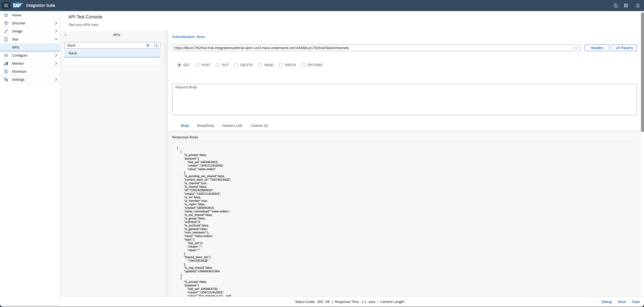
Task: Click the Authentication: None link
Action: click(188, 37)
